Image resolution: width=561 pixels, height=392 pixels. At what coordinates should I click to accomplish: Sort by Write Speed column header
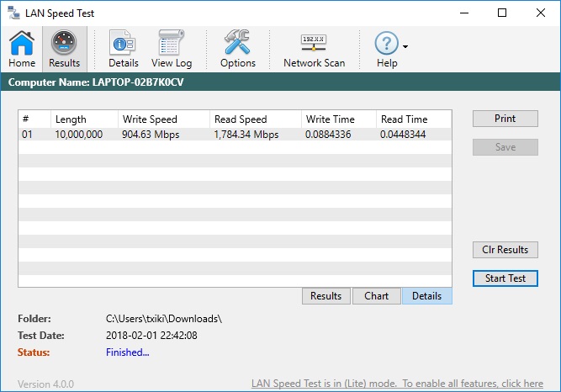tap(164, 119)
